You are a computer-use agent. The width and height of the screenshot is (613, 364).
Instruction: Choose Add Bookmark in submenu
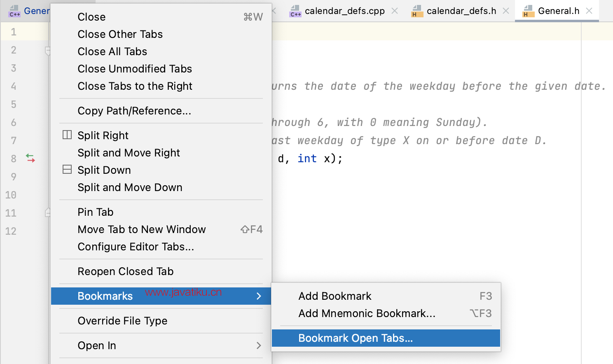[x=386, y=296]
